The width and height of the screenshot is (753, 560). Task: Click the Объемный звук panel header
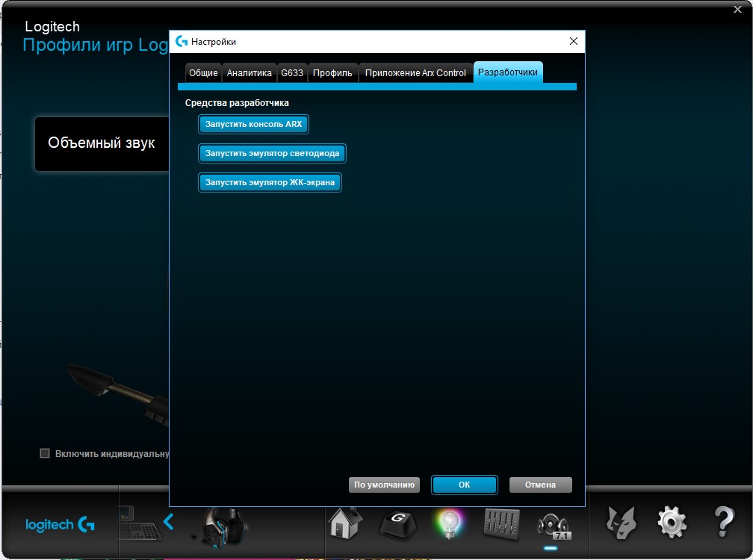(102, 143)
